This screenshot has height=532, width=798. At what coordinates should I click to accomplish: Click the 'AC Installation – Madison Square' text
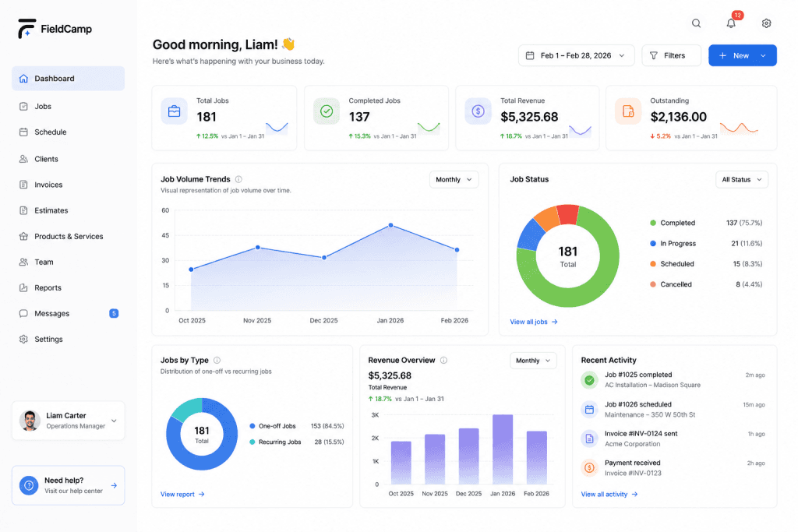tap(652, 385)
